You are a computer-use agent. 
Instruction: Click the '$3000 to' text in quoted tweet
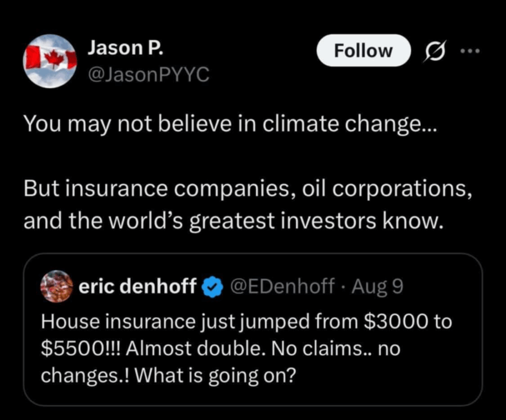coord(407,322)
